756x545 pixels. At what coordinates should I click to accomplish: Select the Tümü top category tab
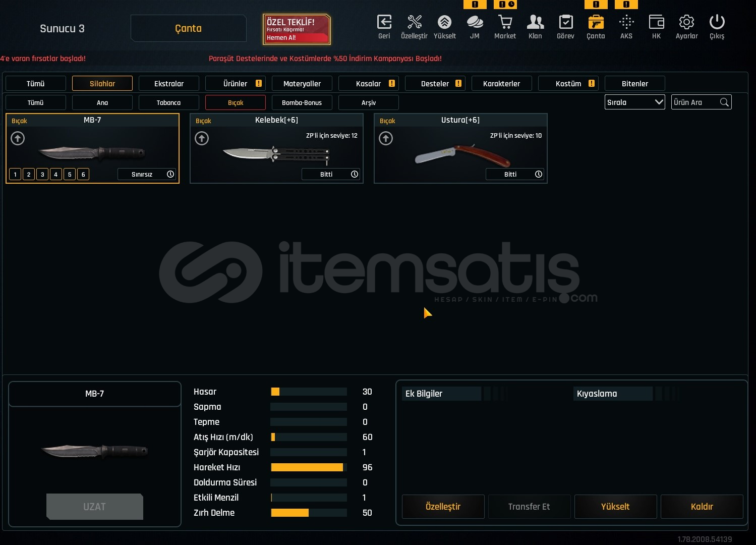click(x=36, y=83)
